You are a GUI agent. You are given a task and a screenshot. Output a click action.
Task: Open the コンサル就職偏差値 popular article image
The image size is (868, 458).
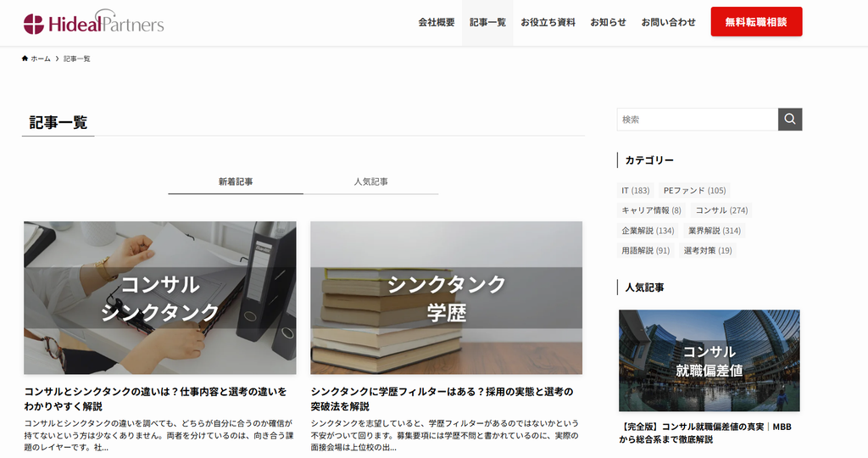point(709,360)
